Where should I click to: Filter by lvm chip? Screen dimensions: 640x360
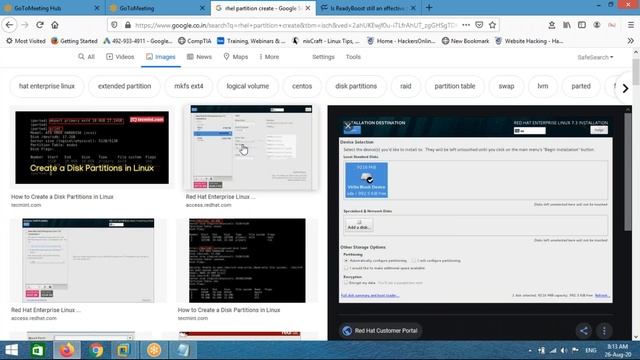(542, 86)
